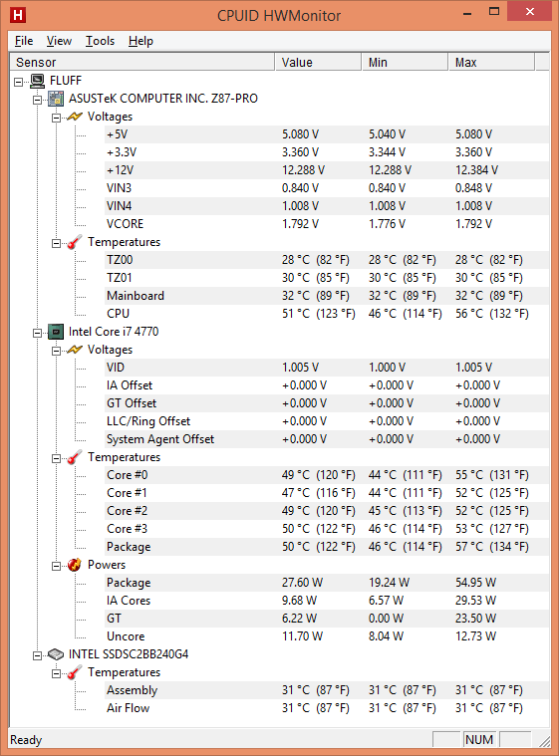Image resolution: width=559 pixels, height=756 pixels.
Task: Open the File menu
Action: 24,41
